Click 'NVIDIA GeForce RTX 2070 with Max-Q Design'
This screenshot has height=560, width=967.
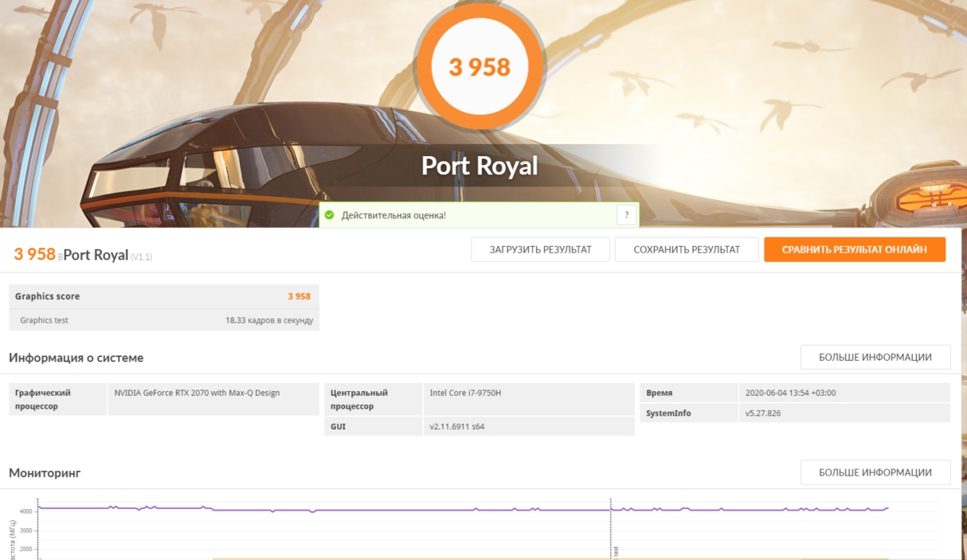point(197,393)
